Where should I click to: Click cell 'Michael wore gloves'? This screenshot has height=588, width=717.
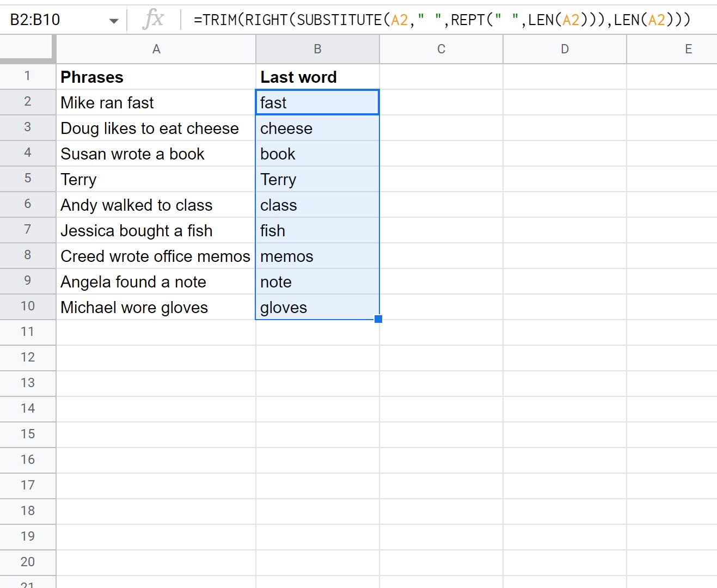pyautogui.click(x=156, y=307)
